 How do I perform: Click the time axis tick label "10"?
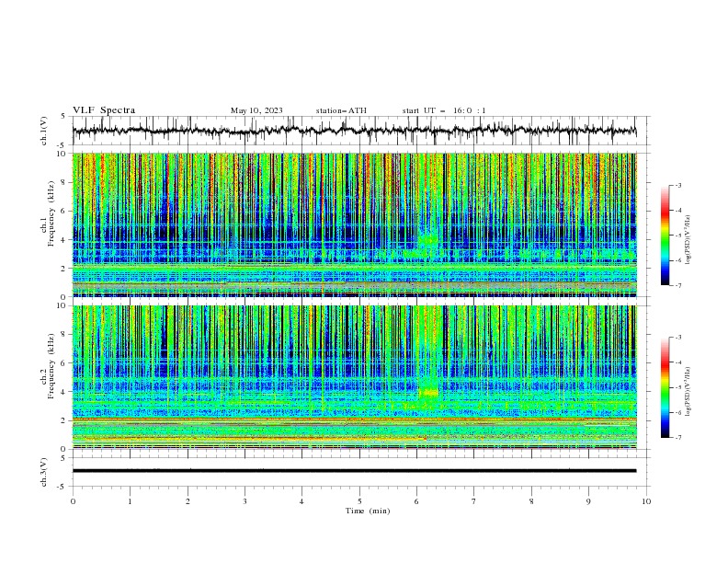pos(646,501)
